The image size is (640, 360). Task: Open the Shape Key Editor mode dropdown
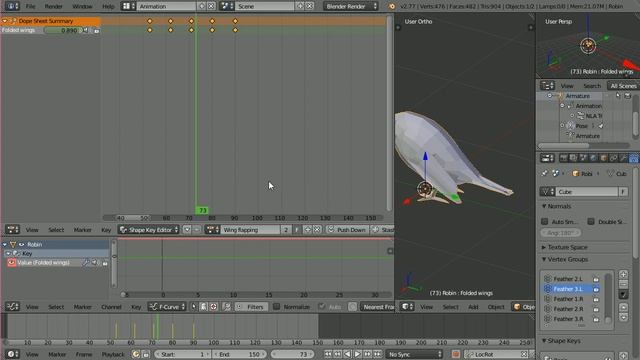(149, 230)
